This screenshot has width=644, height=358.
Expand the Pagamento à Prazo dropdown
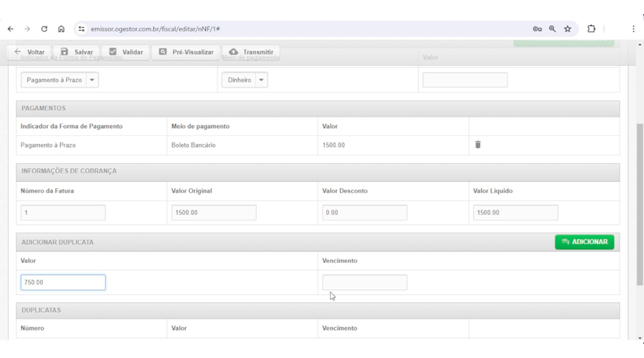tap(60, 80)
